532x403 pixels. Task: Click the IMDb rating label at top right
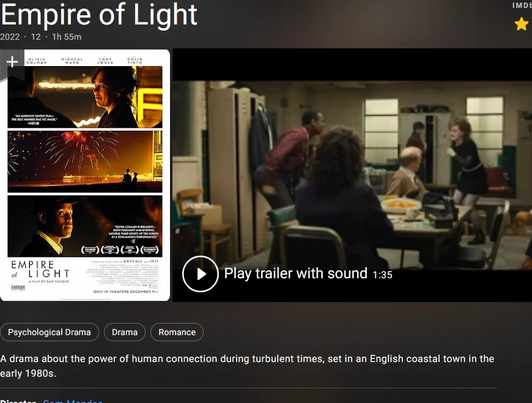click(x=522, y=5)
